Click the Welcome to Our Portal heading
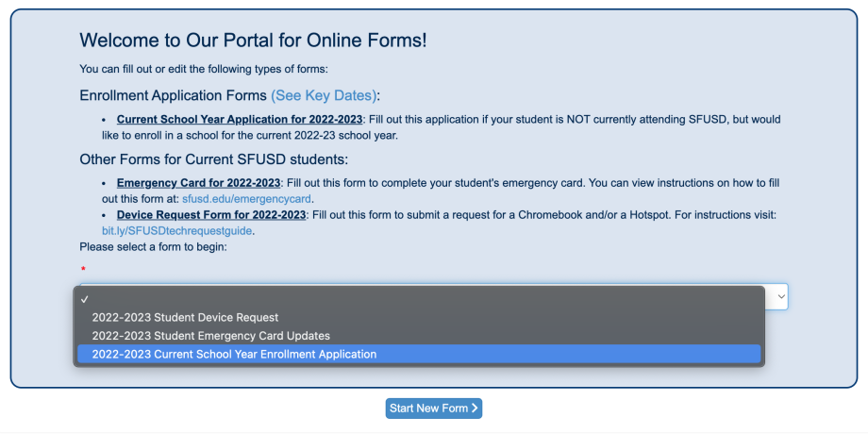This screenshot has width=868, height=434. click(253, 41)
